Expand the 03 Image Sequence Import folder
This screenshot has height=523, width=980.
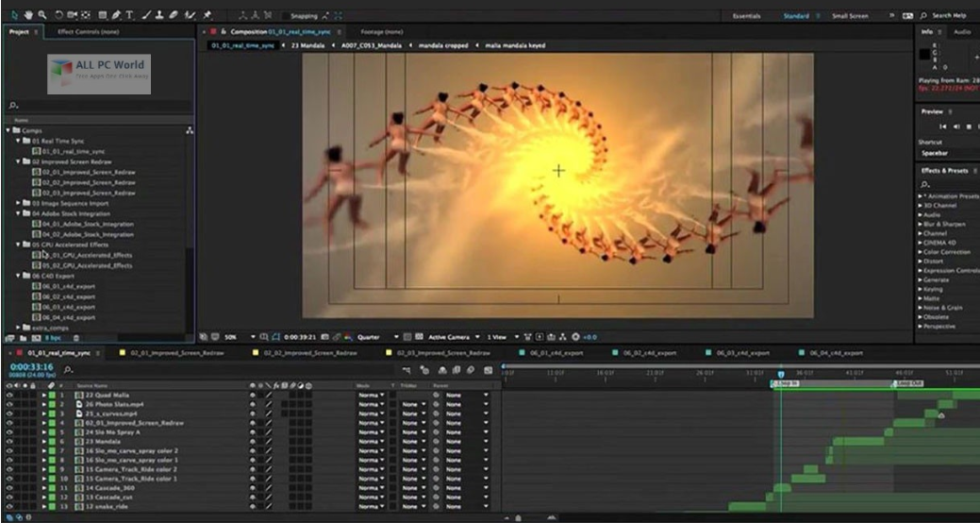pos(19,203)
